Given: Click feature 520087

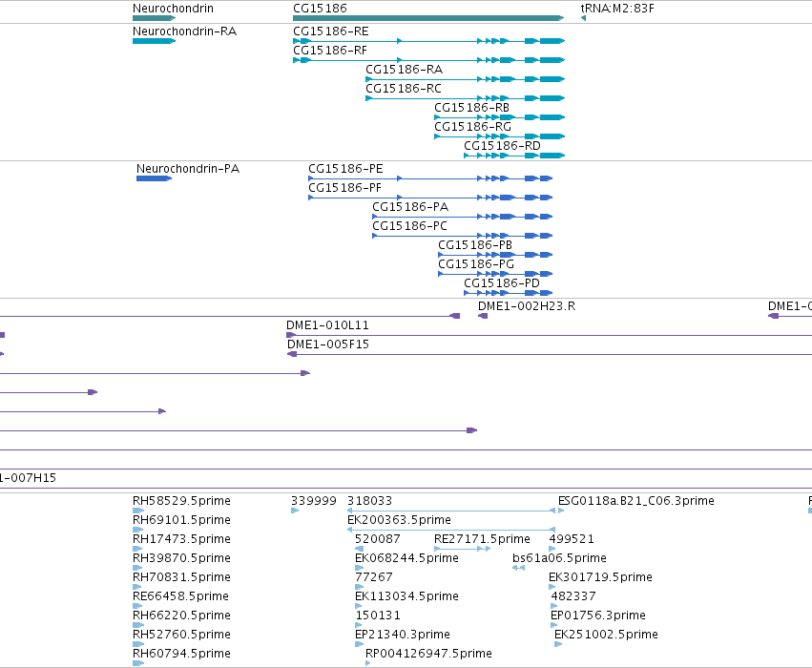Looking at the screenshot, I should (378, 539).
